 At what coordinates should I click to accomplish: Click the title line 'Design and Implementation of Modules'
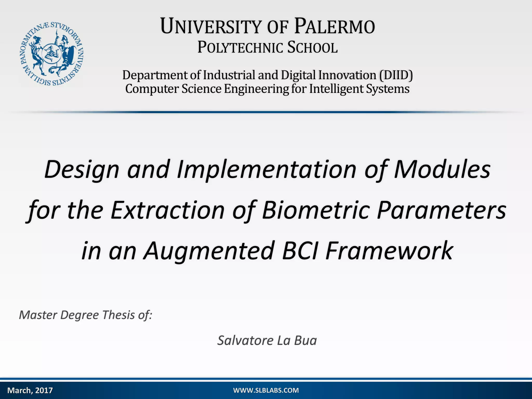268,169
